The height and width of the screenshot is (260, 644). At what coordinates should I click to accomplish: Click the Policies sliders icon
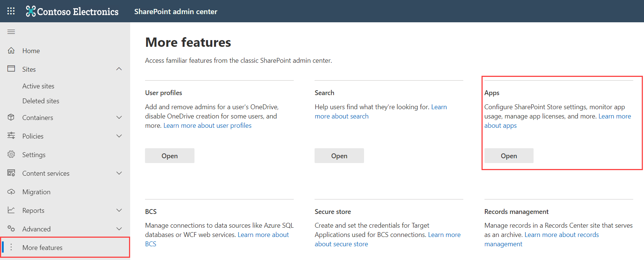pyautogui.click(x=11, y=136)
